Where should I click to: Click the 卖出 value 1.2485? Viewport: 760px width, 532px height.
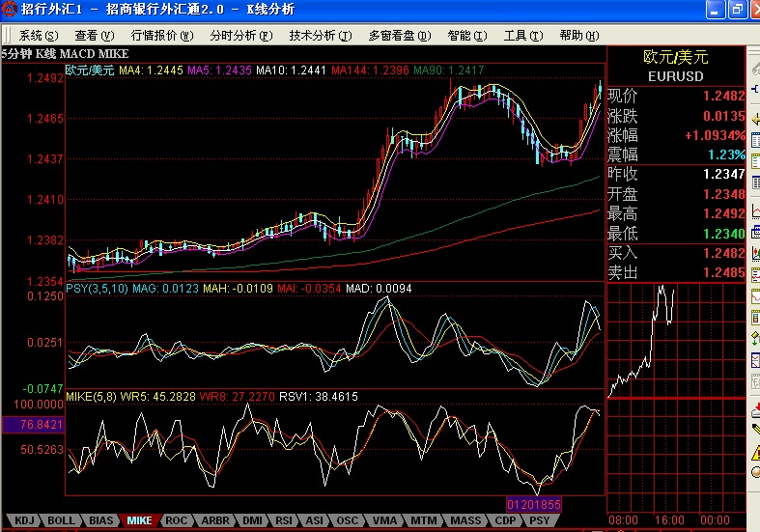pyautogui.click(x=723, y=273)
